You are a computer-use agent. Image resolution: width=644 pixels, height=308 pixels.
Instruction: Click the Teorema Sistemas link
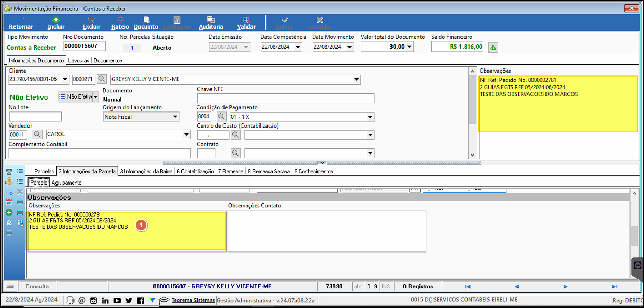193,300
